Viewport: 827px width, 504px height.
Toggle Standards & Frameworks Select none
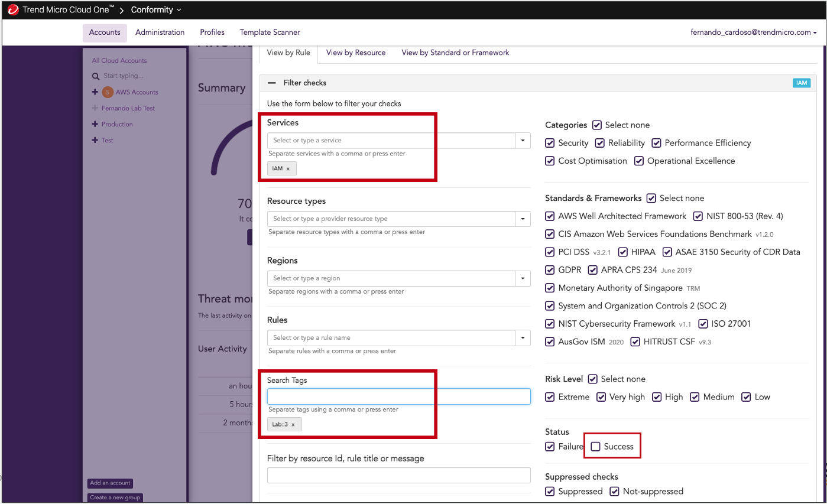pyautogui.click(x=651, y=199)
